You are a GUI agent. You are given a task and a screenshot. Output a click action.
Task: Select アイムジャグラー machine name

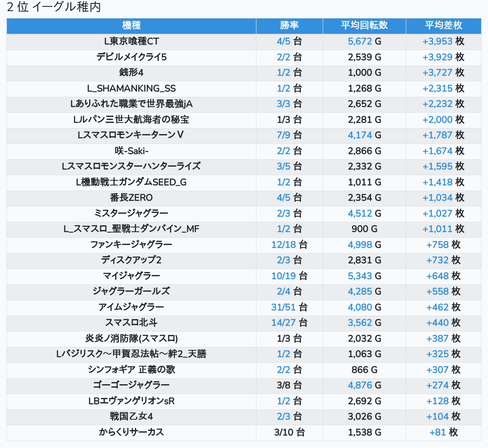[x=131, y=307]
